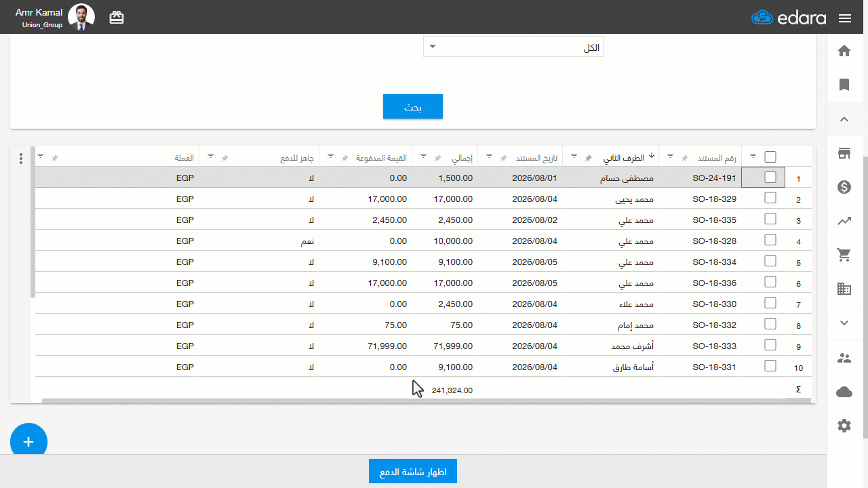The height and width of the screenshot is (488, 868).
Task: Click the gift icon in top bar
Action: pyautogui.click(x=117, y=18)
